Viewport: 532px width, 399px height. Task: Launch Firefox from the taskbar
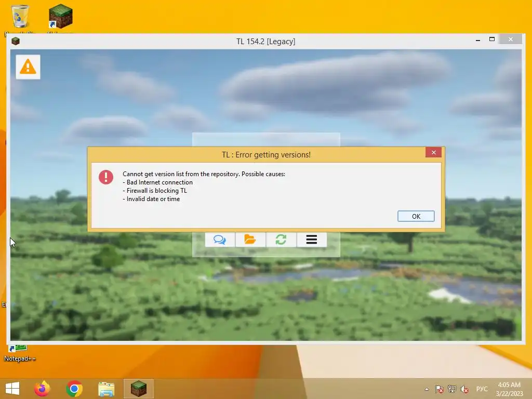point(42,389)
